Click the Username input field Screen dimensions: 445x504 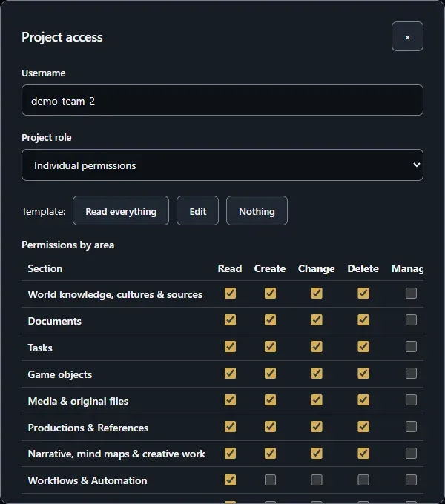point(222,100)
